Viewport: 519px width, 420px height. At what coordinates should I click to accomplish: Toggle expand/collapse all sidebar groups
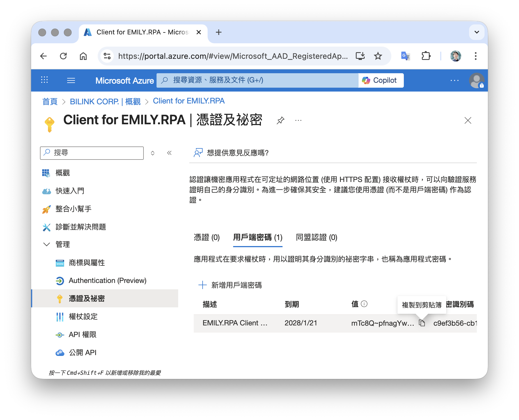pyautogui.click(x=153, y=153)
